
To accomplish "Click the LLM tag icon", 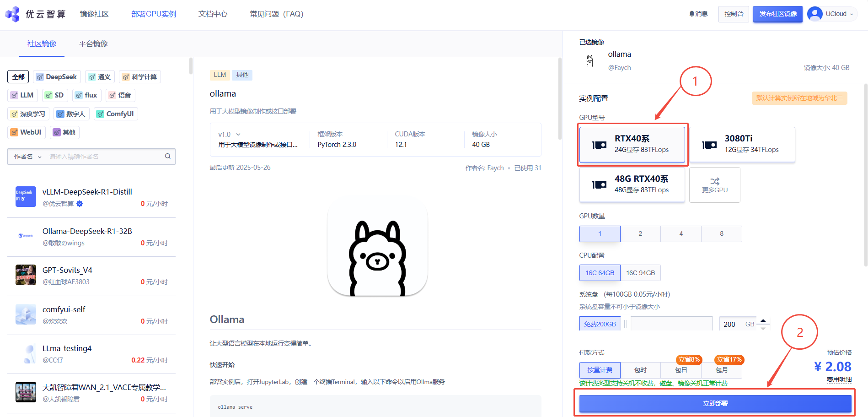I will (15, 95).
